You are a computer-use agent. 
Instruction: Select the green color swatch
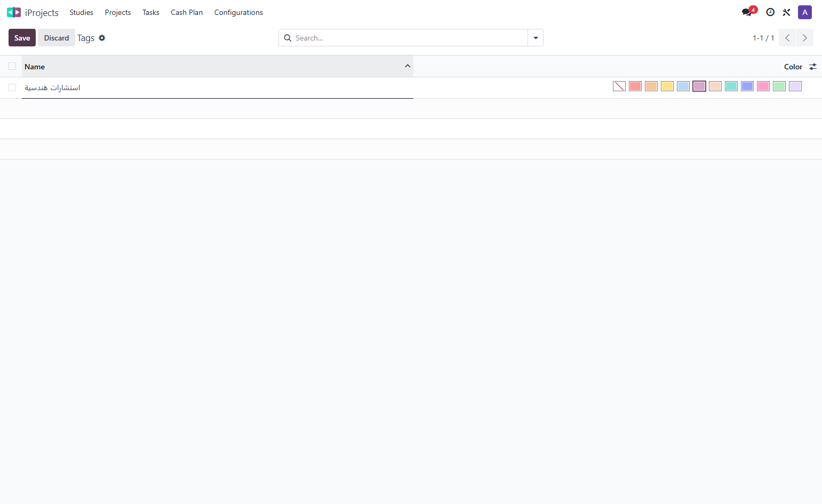(x=779, y=86)
